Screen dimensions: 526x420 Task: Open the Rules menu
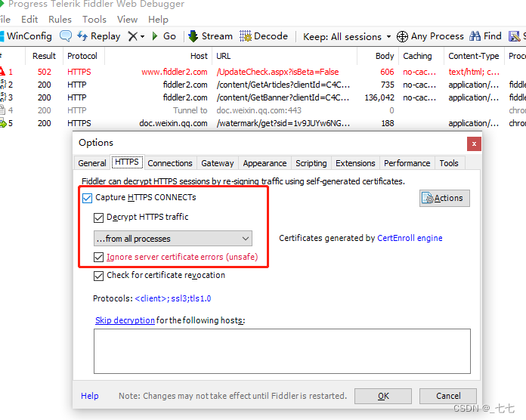(x=60, y=20)
